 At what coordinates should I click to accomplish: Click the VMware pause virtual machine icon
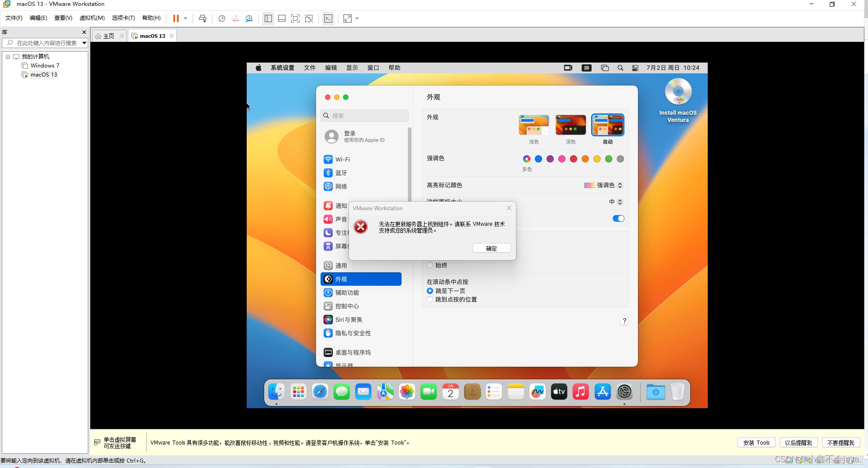coord(176,18)
